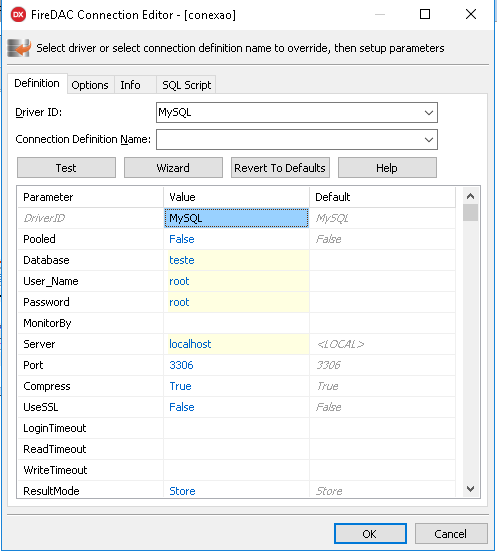Click the default 3306 value for Port
This screenshot has height=556, width=497.
click(328, 365)
